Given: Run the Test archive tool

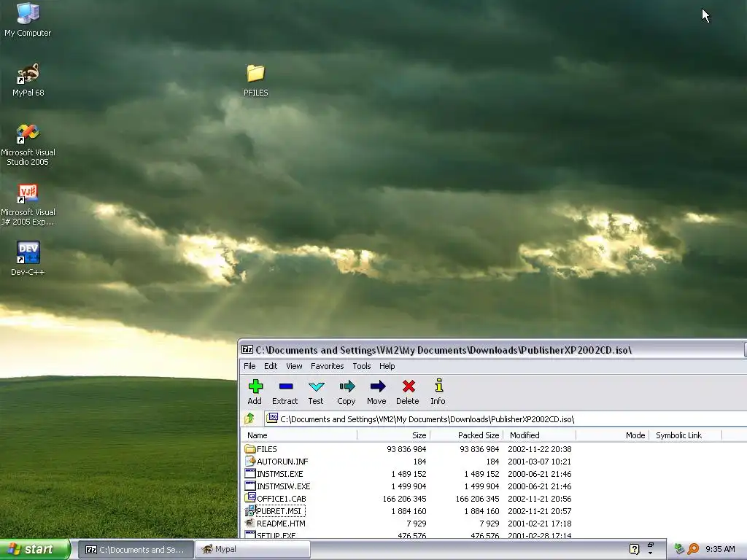Looking at the screenshot, I should point(316,386).
